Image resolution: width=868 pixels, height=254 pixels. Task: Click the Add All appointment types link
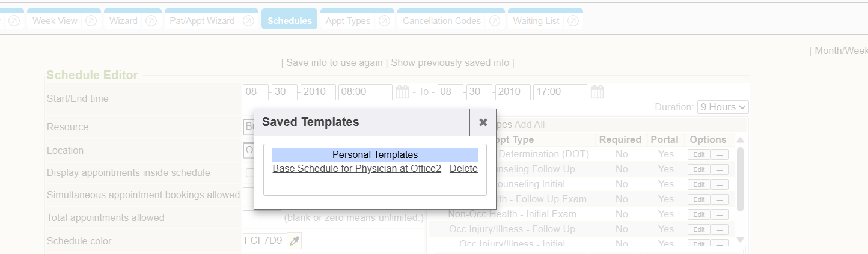pos(530,125)
